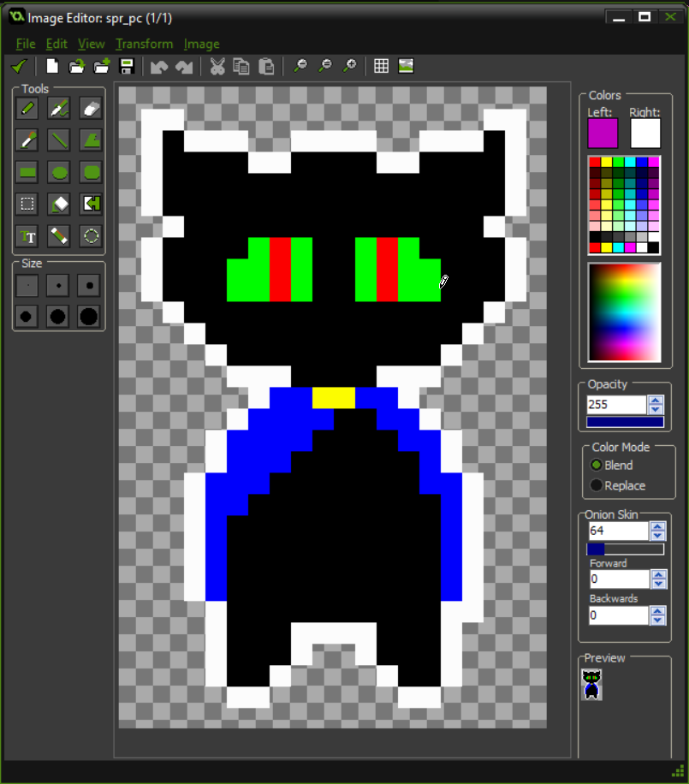Select the tool with the green left arrow

click(91, 204)
